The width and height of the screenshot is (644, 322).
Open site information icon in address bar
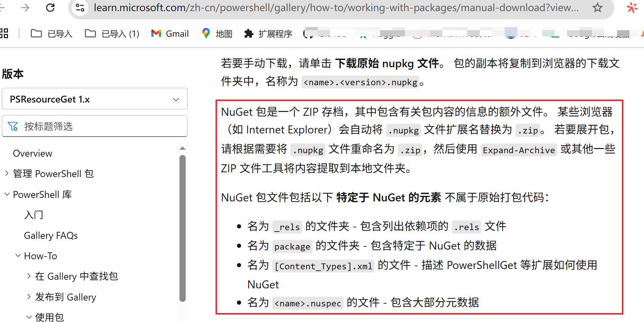click(80, 7)
